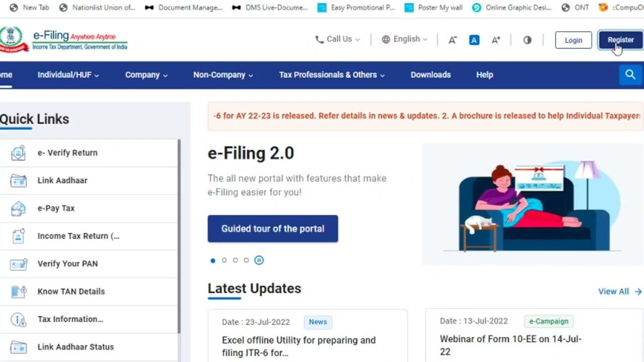644x362 pixels.
Task: Open e-Pay Tax quick link
Action: [89, 208]
